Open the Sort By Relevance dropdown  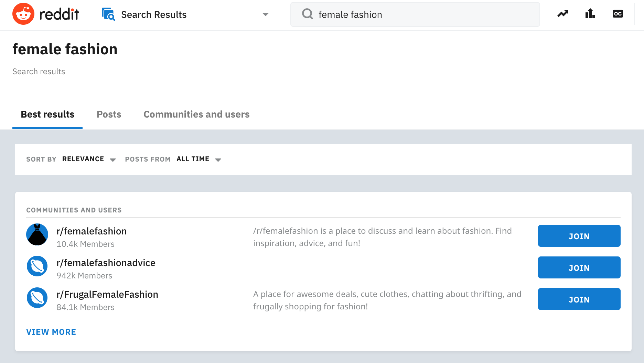(x=89, y=159)
